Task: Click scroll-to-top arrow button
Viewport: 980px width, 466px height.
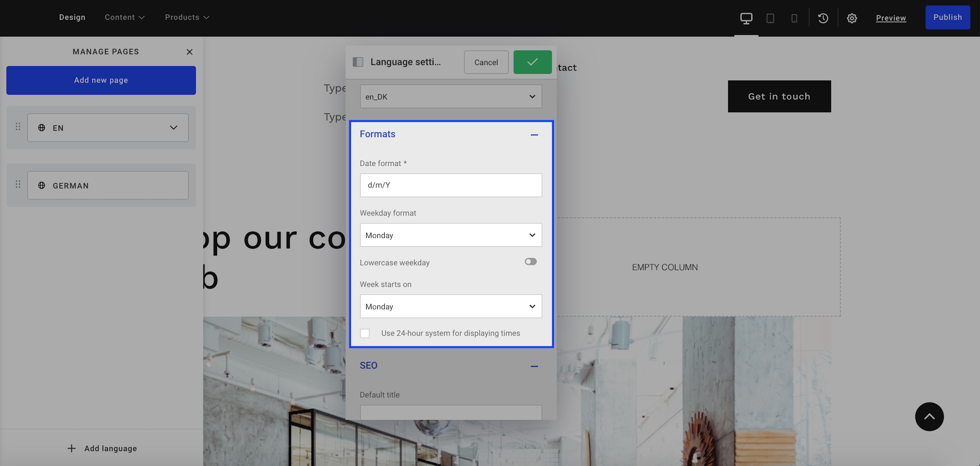Action: point(929,417)
